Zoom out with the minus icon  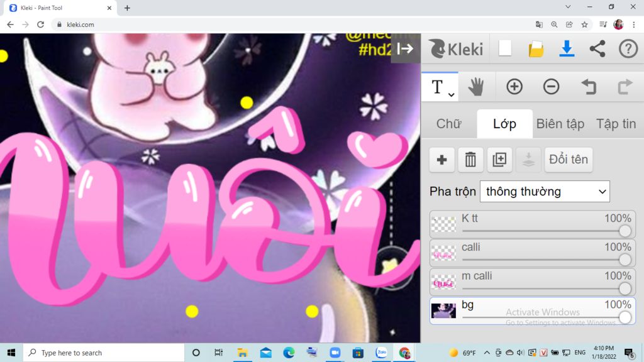(551, 87)
